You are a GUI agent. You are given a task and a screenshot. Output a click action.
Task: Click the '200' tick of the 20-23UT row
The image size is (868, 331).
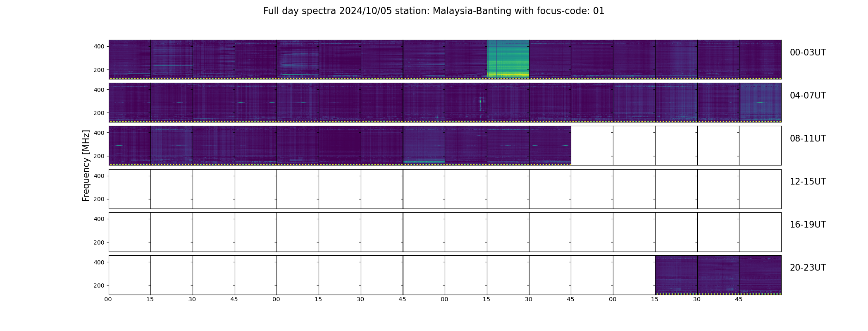point(99,285)
